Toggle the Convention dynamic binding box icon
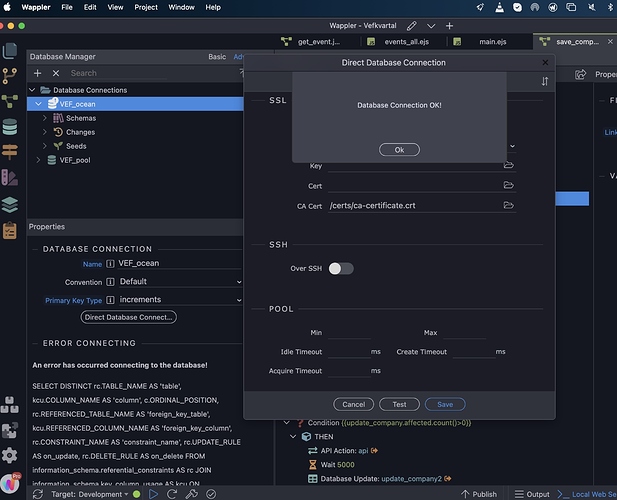This screenshot has width=617, height=500. coord(111,282)
